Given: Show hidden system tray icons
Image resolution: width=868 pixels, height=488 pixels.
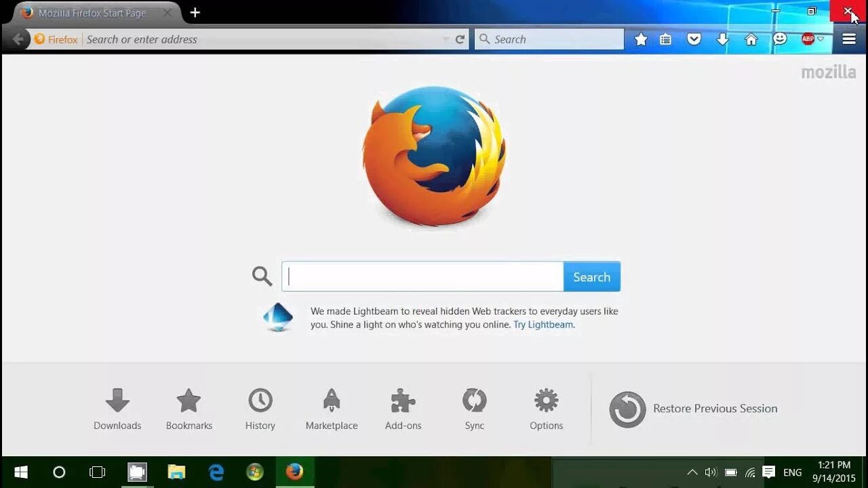Looking at the screenshot, I should click(692, 472).
